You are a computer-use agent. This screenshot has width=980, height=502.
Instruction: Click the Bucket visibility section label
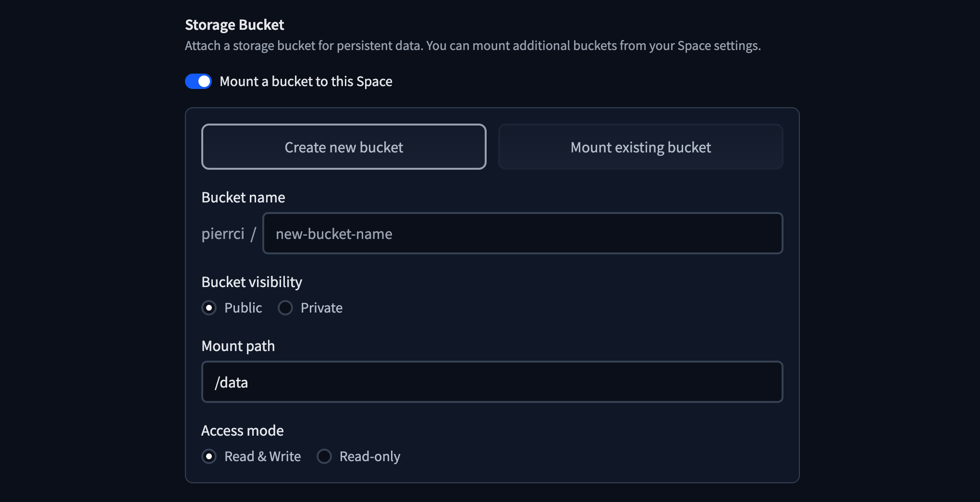[252, 282]
